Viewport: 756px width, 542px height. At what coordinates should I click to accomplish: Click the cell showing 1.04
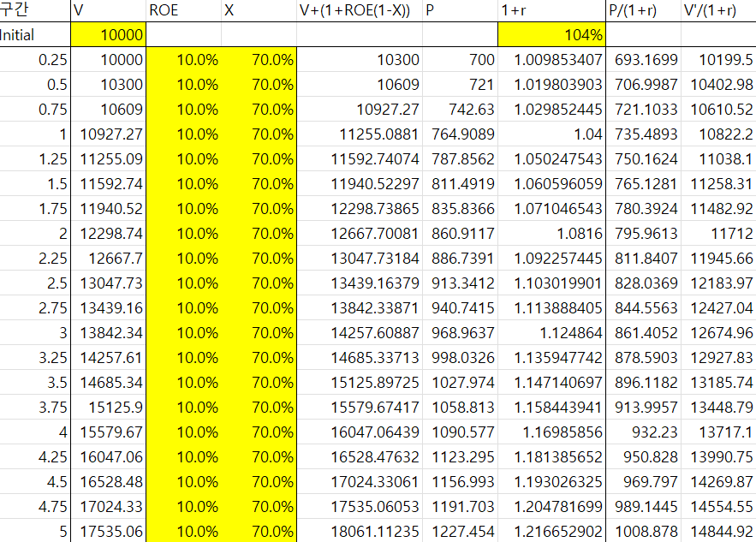pyautogui.click(x=551, y=134)
